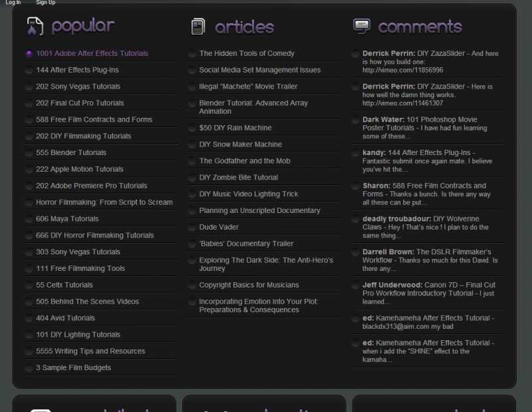Open 588 Free Film Contracts and Forms
The width and height of the screenshot is (532, 412).
pyautogui.click(x=94, y=120)
